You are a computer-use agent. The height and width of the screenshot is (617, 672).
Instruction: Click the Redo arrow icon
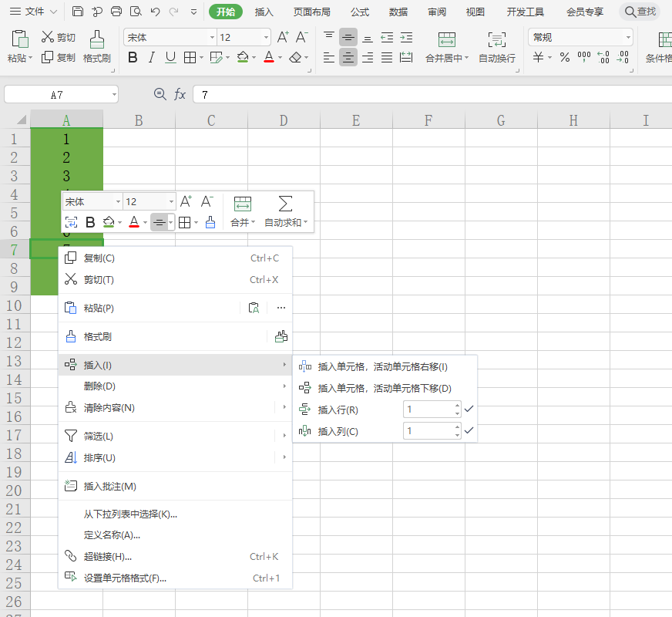pyautogui.click(x=173, y=12)
